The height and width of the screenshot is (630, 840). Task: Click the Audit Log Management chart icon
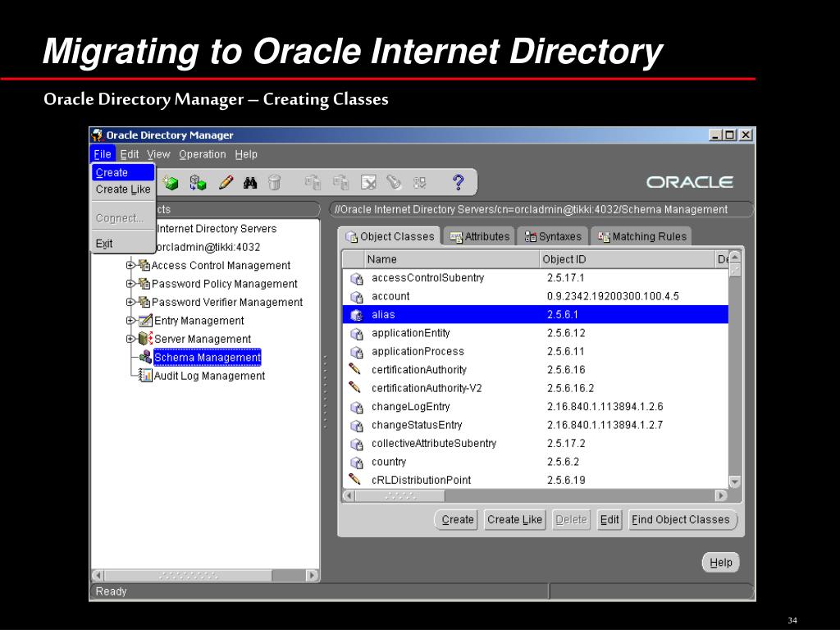point(145,376)
